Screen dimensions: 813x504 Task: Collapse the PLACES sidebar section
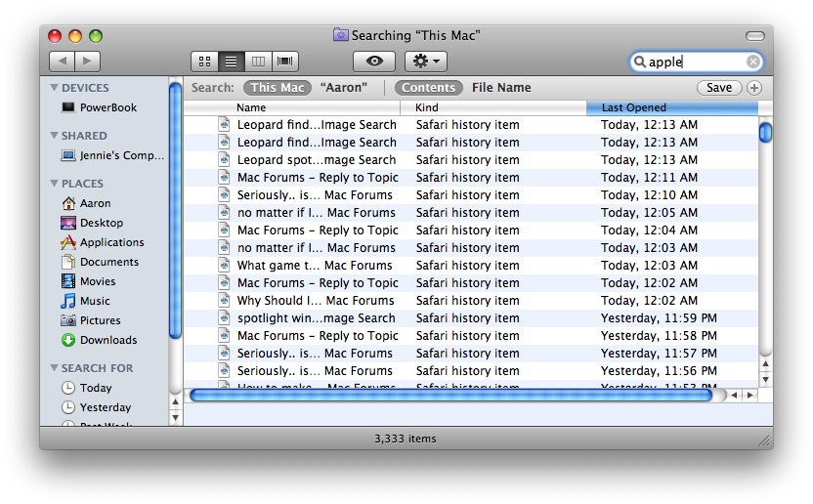(54, 183)
